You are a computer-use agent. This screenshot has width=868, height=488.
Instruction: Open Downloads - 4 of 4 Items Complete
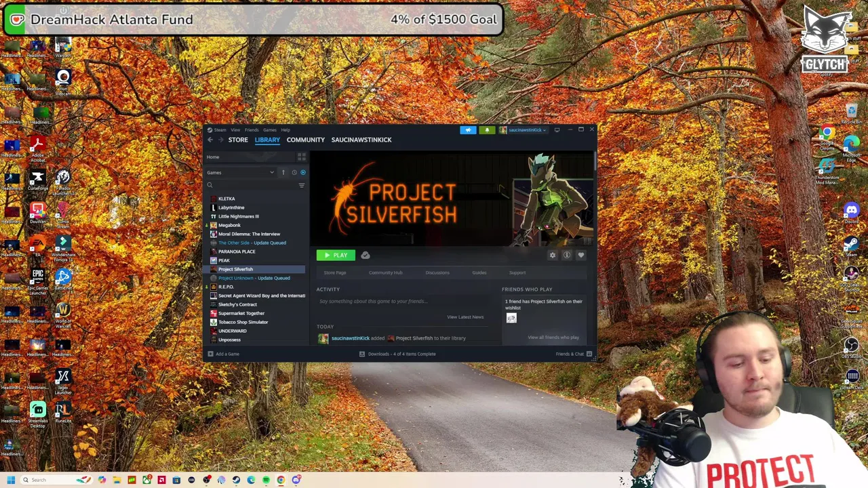pyautogui.click(x=397, y=354)
